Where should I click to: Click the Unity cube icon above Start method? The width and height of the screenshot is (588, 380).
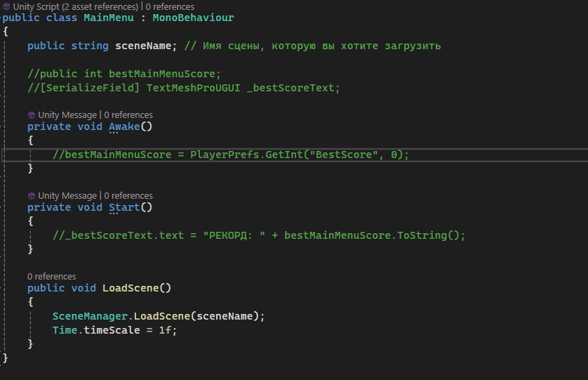click(32, 196)
